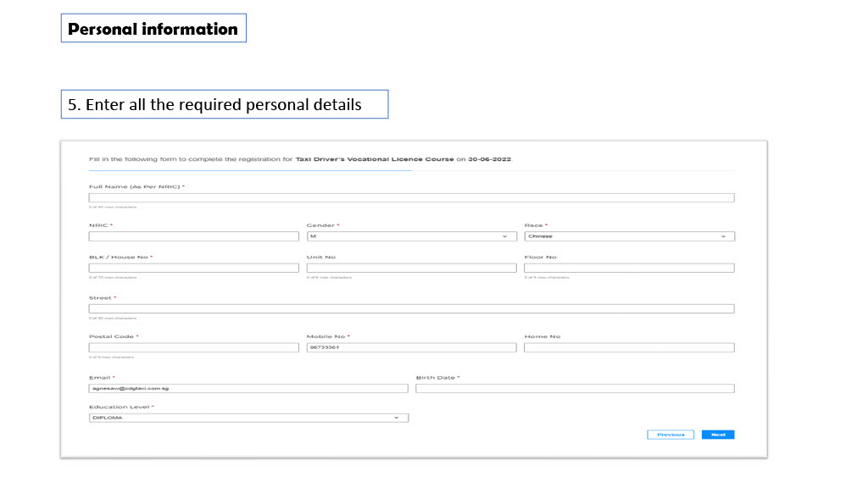Click the Education Level chevron icon
This screenshot has height=488, width=868.
pyautogui.click(x=397, y=418)
